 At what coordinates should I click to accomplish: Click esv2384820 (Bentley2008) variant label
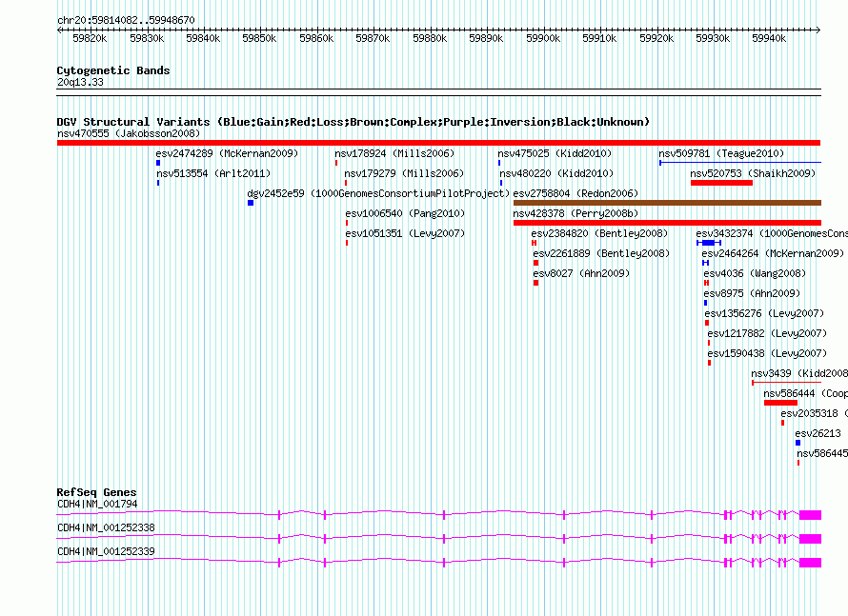pos(599,233)
